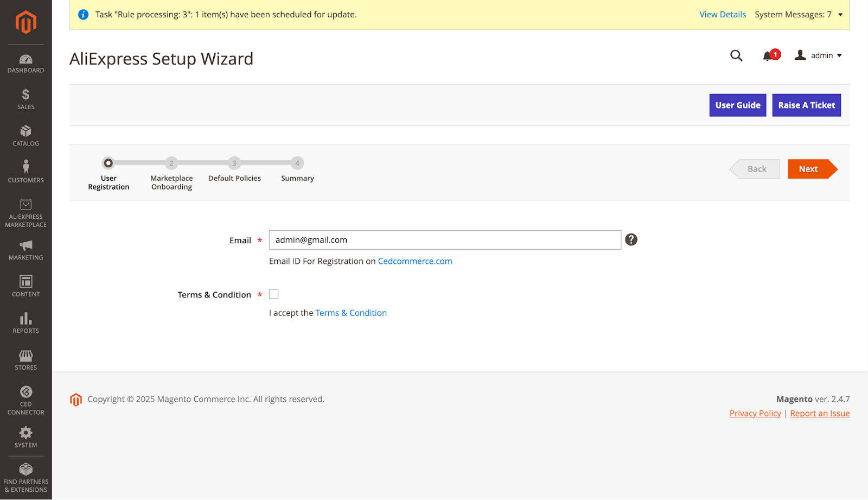
Task: Follow the Cedcommerce.com link
Action: (414, 261)
